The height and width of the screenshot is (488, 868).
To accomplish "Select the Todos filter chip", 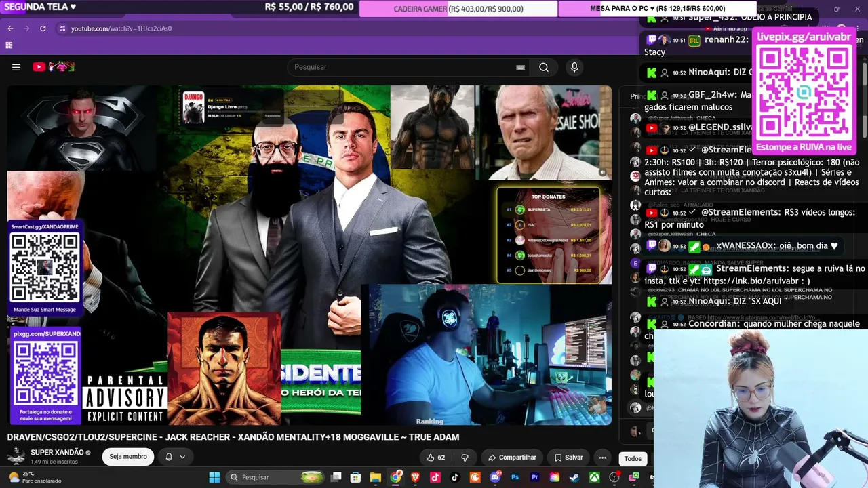I will pos(633,459).
